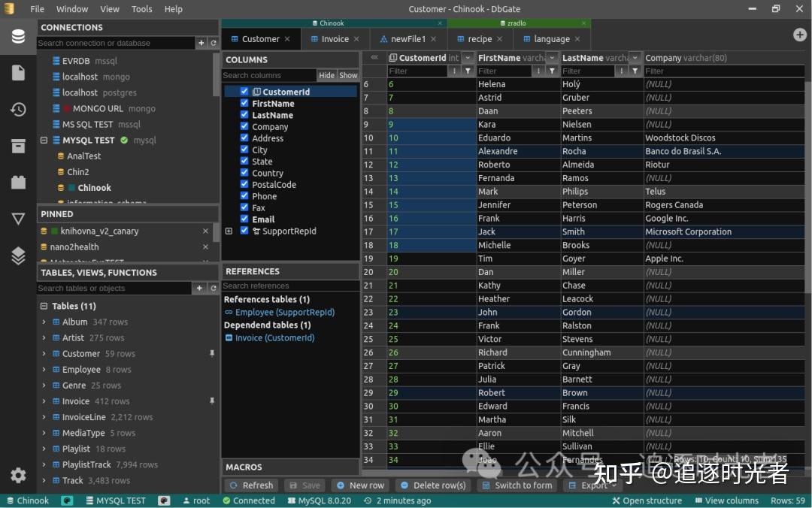Click the Switch to form button
The height and width of the screenshot is (508, 812).
pyautogui.click(x=517, y=485)
